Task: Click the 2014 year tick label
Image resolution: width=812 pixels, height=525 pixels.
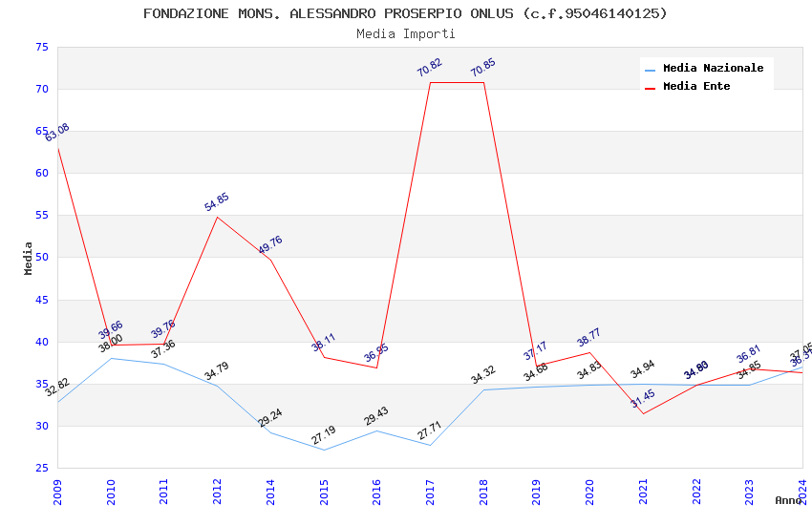Action: 270,492
